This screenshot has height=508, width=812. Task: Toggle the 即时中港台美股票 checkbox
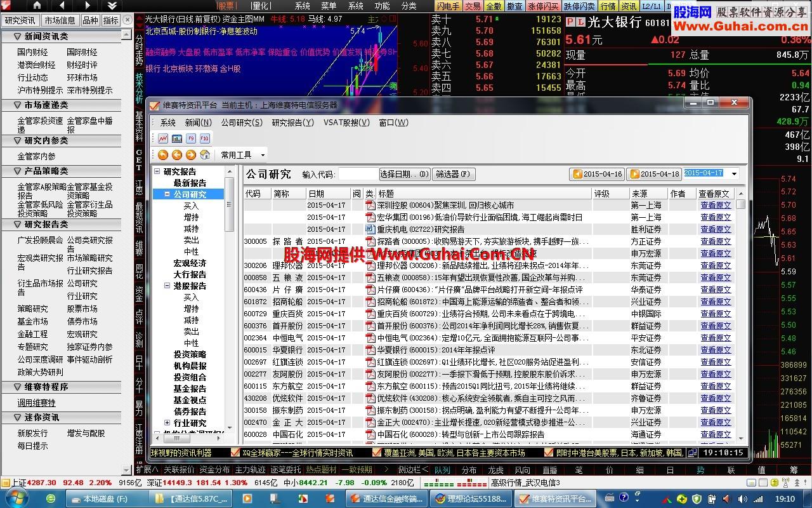click(x=549, y=453)
